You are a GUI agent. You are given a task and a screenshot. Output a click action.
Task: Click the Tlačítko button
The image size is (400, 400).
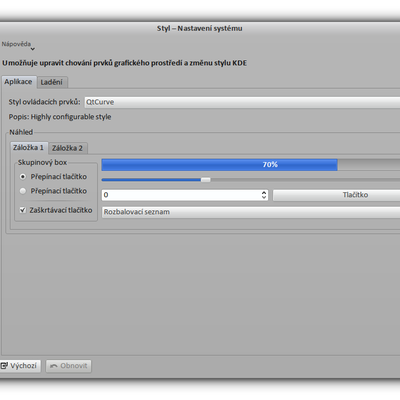coord(336,195)
